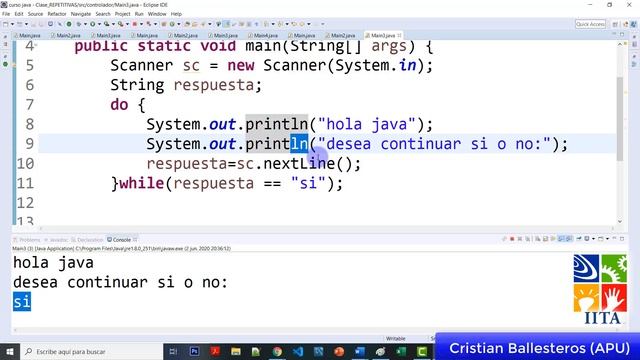This screenshot has width=640, height=360.
Task: Open the Windows Start menu
Action: (x=10, y=351)
